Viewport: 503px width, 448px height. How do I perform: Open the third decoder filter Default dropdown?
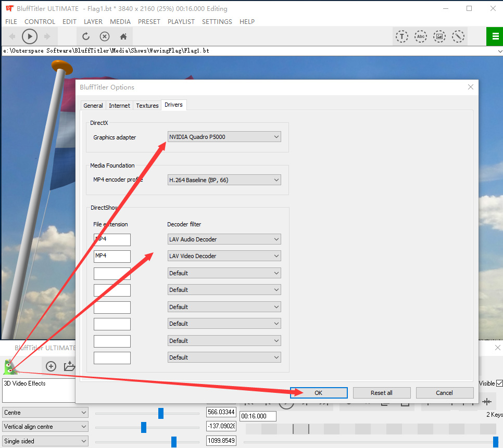[x=224, y=273]
